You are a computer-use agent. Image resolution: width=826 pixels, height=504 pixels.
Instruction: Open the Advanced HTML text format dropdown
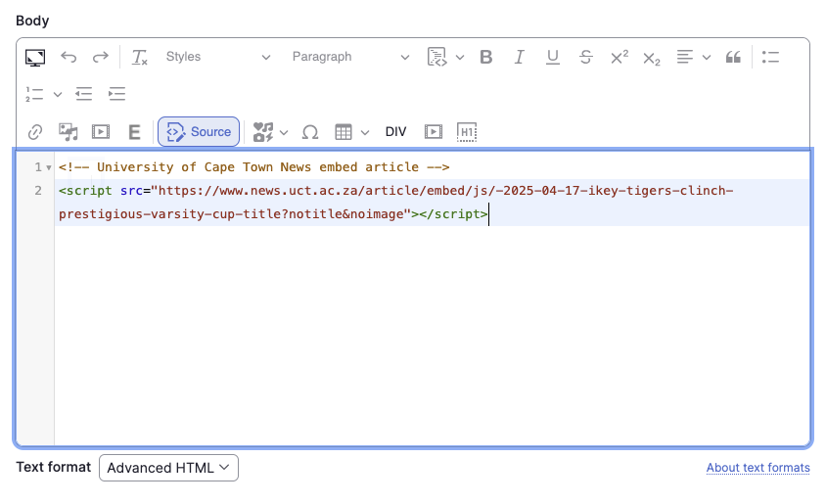168,468
